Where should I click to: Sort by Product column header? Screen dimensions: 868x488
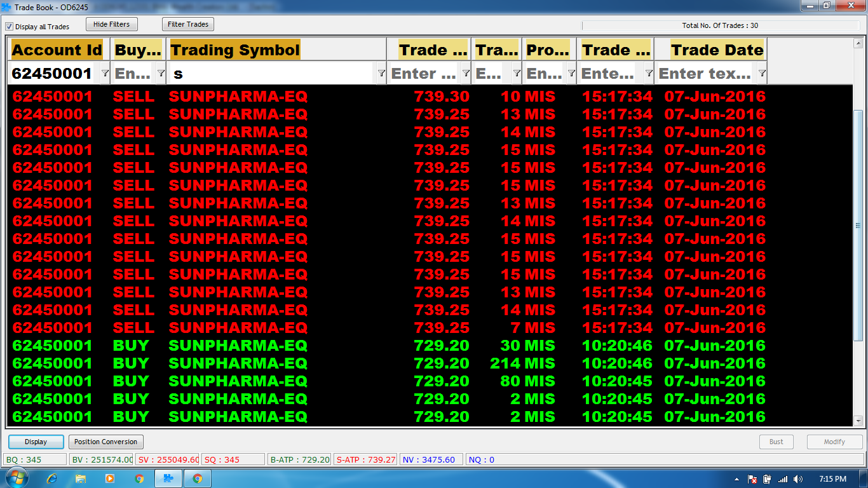tap(550, 50)
